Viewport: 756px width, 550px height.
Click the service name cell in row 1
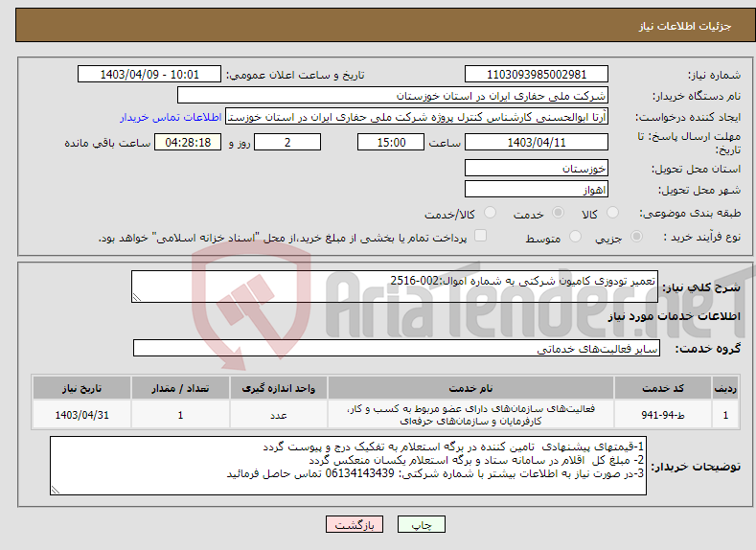(x=470, y=415)
